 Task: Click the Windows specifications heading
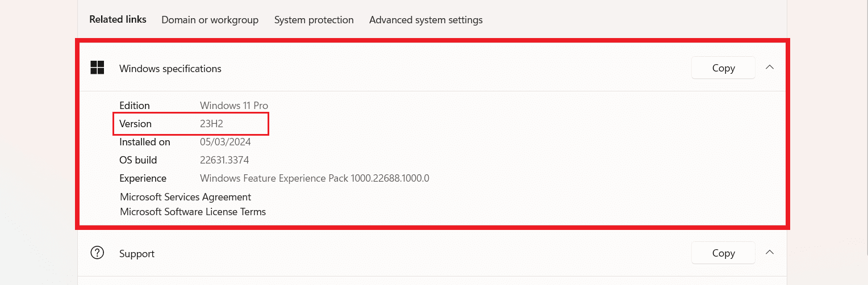[170, 69]
